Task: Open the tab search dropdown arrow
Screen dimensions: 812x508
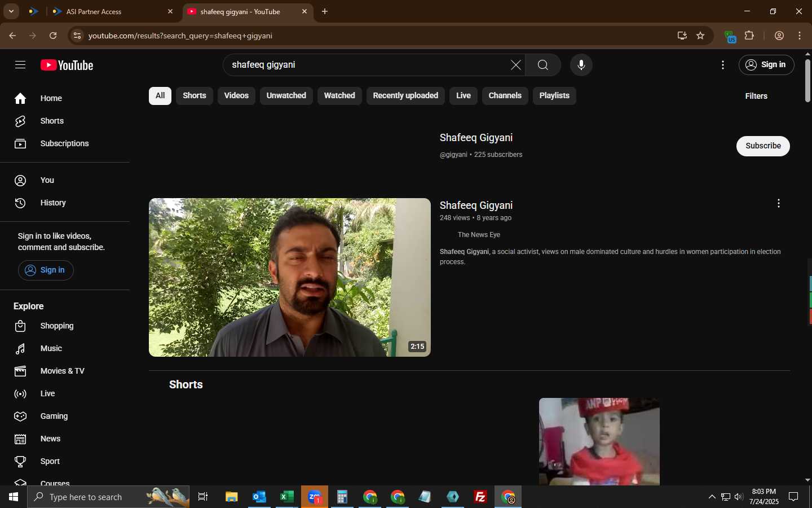Action: click(x=11, y=11)
